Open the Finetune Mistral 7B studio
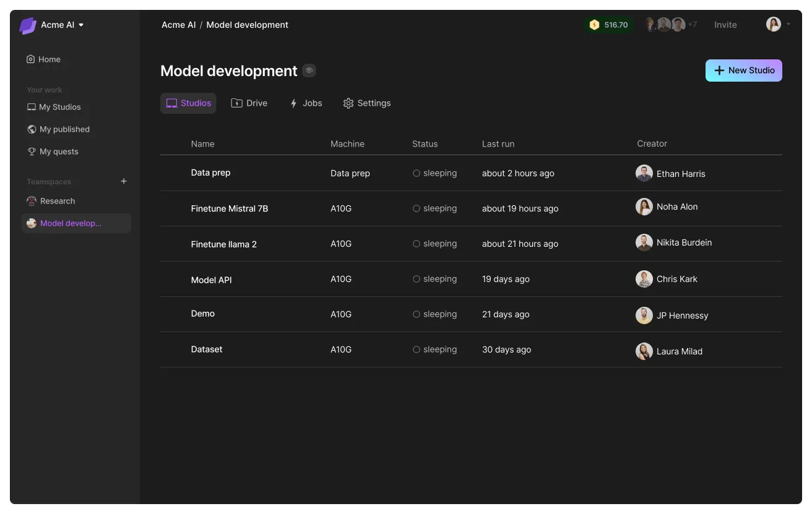Image resolution: width=812 pixels, height=514 pixels. [x=229, y=208]
